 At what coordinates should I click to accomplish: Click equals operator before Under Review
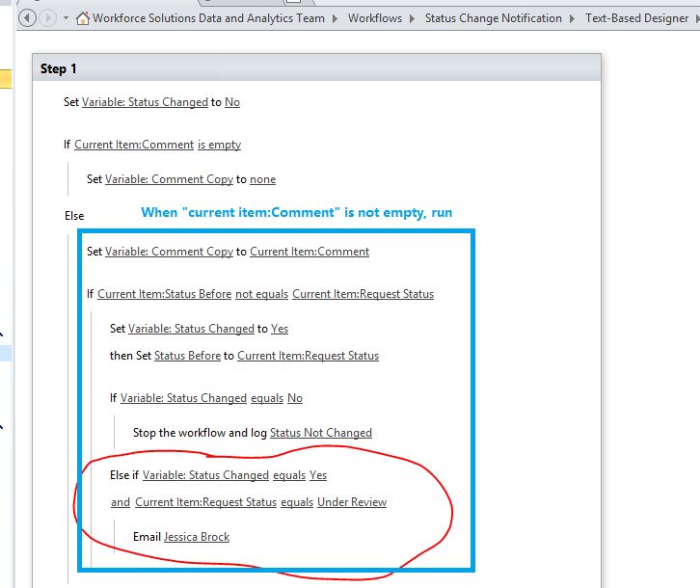point(297,502)
